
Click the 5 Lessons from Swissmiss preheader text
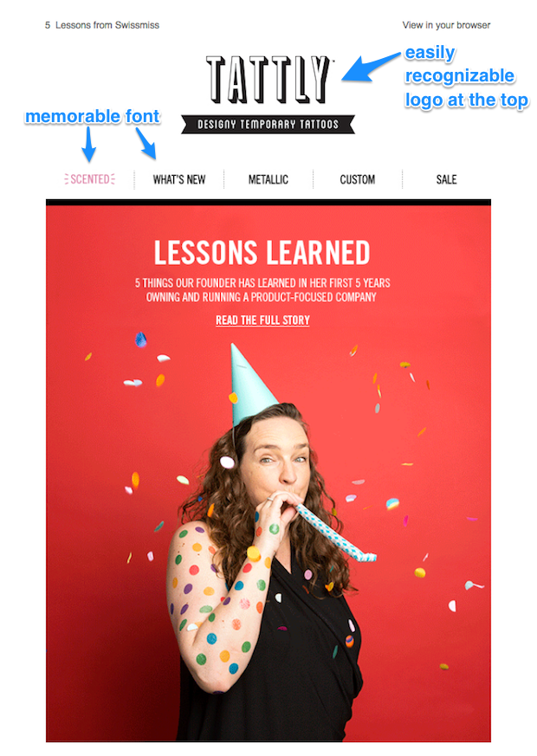point(102,25)
